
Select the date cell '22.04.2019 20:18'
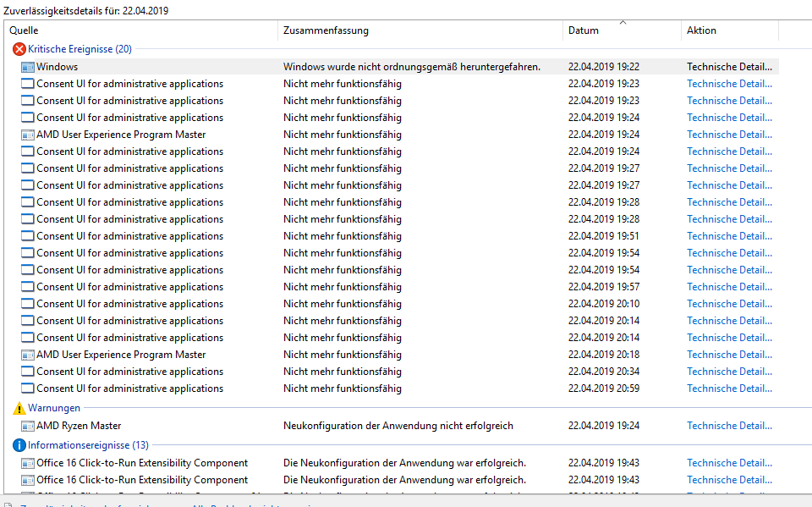(x=604, y=355)
